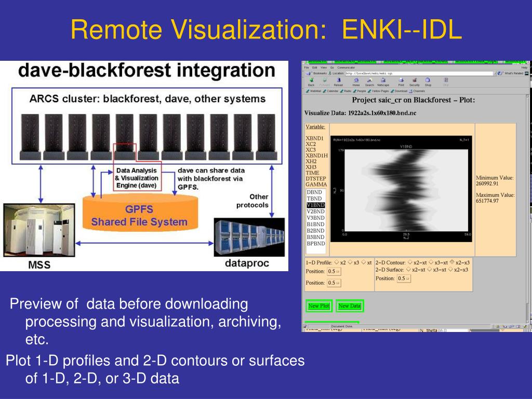Select B2BND in variable list
The width and height of the screenshot is (532, 399).
[x=315, y=231]
